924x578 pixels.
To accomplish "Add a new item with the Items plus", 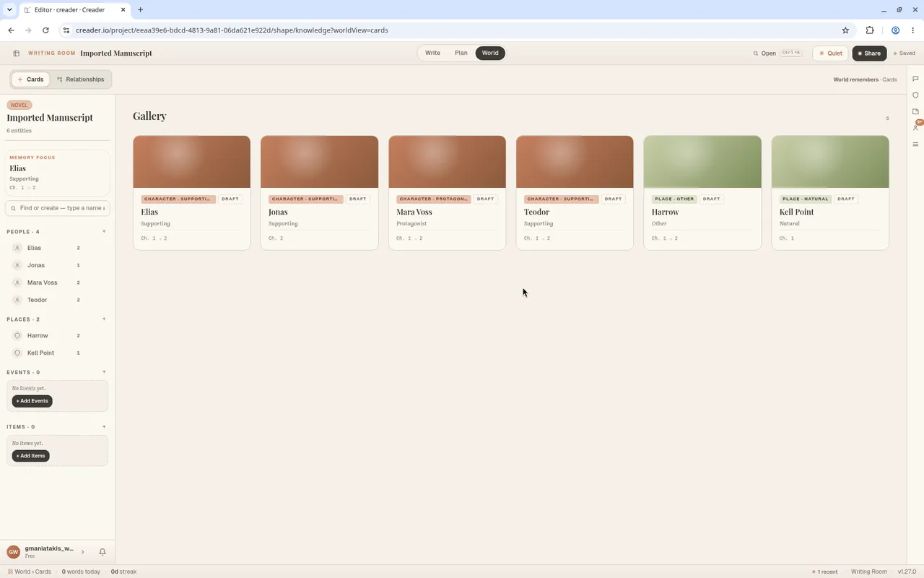I will (104, 427).
